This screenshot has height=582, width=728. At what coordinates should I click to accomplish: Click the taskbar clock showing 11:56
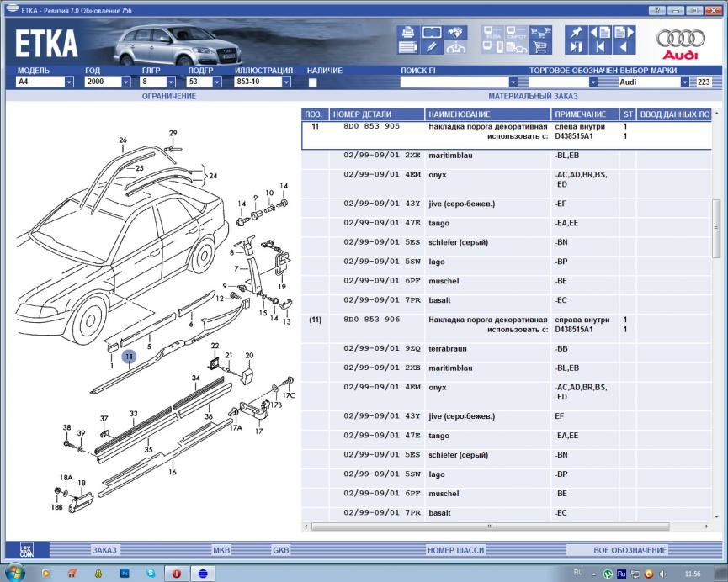click(692, 574)
